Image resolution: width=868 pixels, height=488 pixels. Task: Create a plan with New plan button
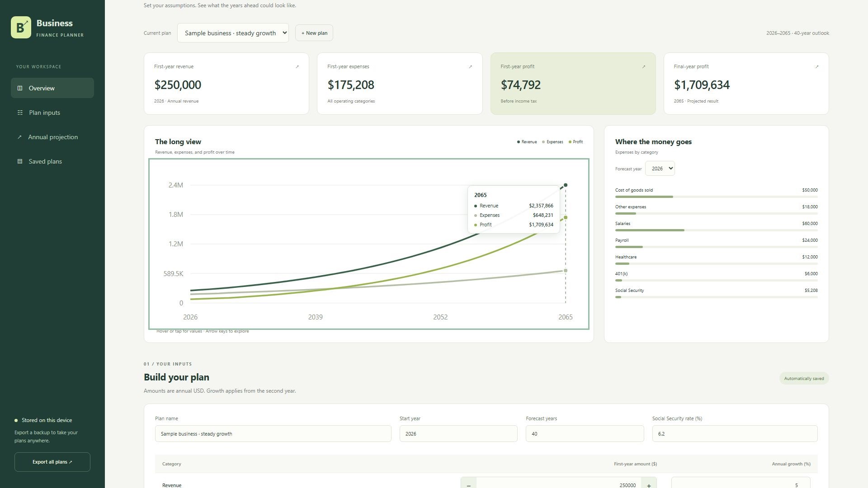(x=314, y=33)
